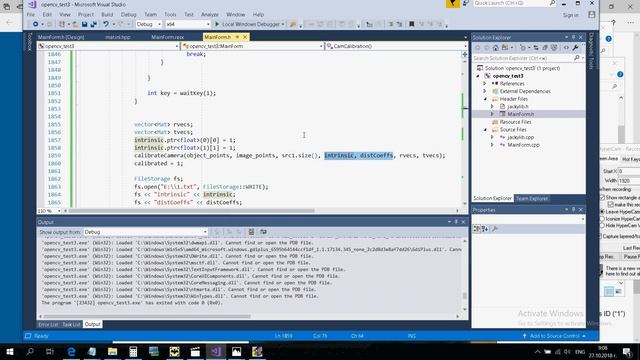
Task: Open the 110 % zoom level dropdown
Action: pos(49,211)
